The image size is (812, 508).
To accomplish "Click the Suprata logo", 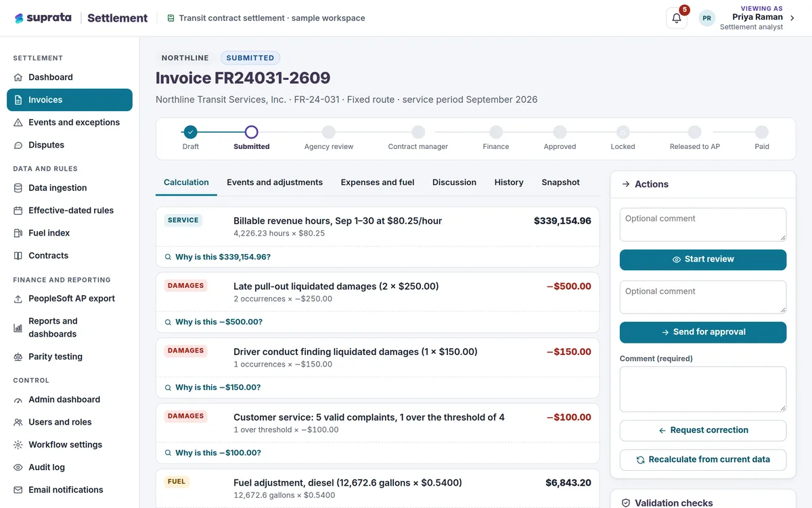I will [x=43, y=18].
